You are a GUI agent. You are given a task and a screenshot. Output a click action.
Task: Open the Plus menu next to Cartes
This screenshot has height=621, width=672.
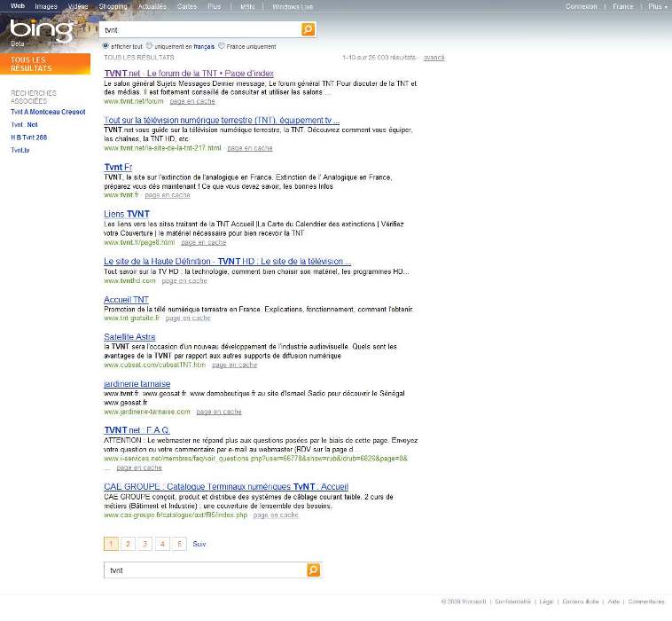[215, 6]
